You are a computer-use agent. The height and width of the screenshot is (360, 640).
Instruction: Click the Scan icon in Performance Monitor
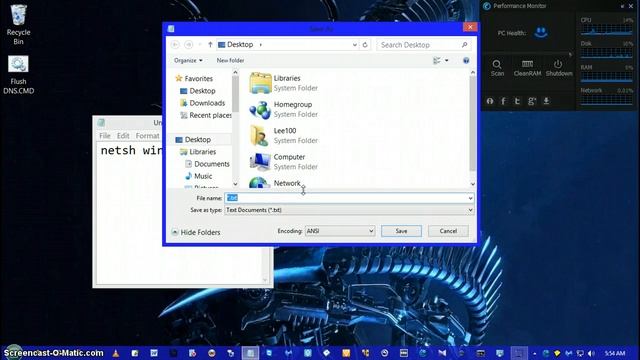click(x=497, y=68)
